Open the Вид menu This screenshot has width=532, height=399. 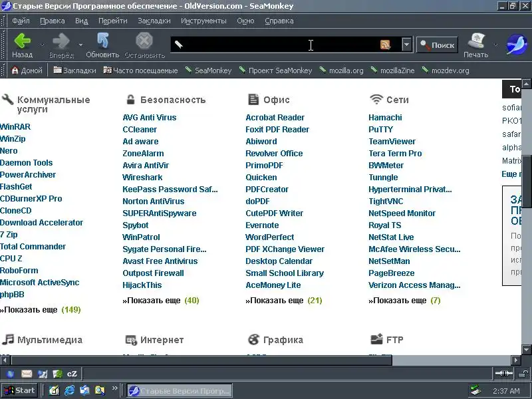coord(81,21)
